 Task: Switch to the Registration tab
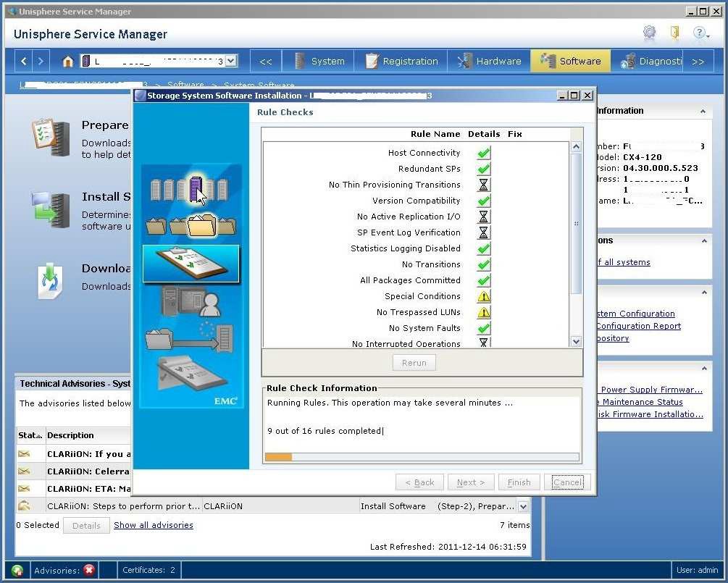[x=402, y=61]
